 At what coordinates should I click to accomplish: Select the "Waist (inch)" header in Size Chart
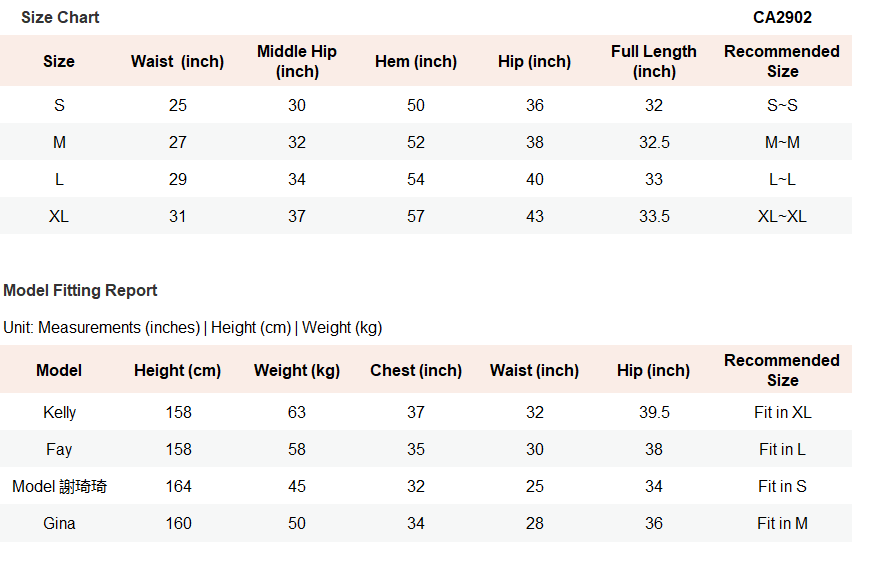click(177, 62)
